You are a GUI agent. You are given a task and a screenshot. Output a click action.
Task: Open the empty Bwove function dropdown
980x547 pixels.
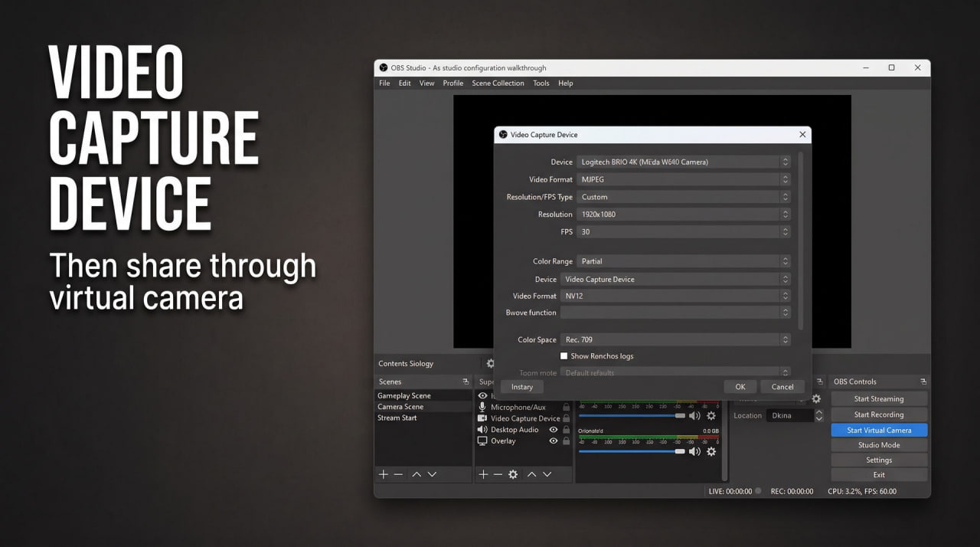[675, 313]
